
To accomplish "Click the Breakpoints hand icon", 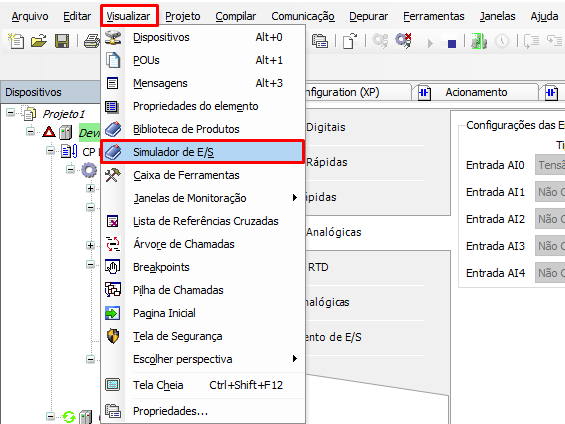I will pos(113,267).
